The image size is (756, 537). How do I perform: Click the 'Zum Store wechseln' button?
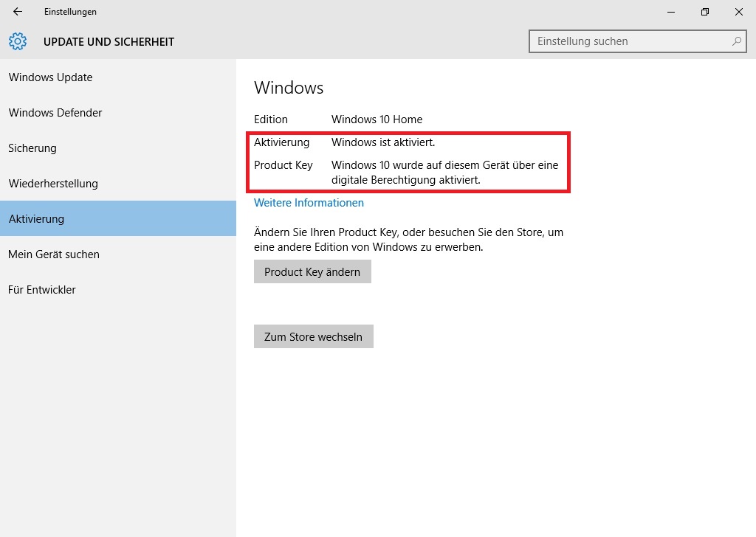click(x=313, y=336)
